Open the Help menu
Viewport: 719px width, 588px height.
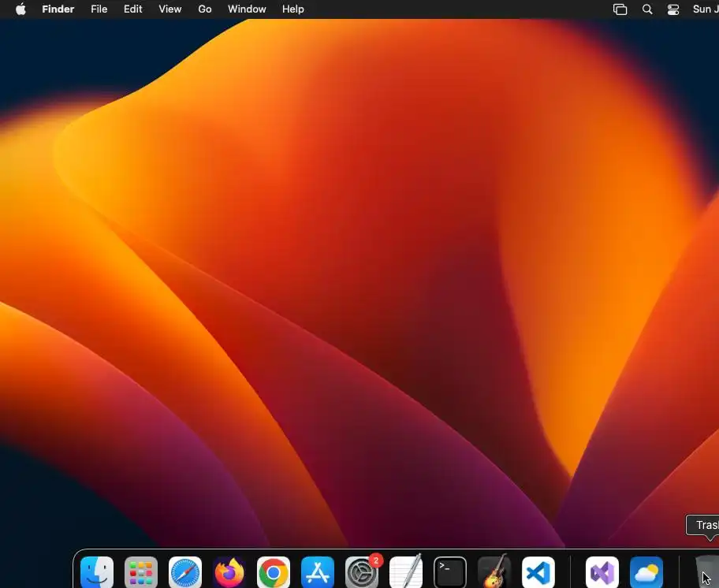(x=293, y=9)
